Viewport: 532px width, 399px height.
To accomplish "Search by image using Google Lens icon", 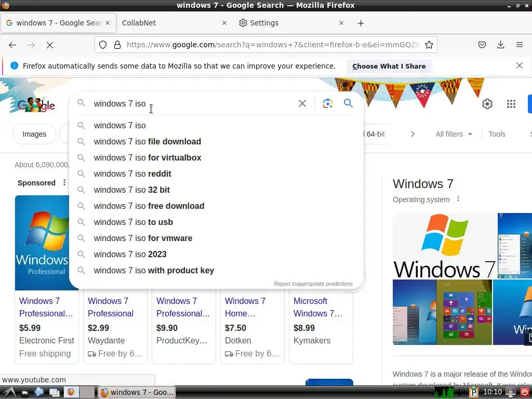I will pos(327,103).
